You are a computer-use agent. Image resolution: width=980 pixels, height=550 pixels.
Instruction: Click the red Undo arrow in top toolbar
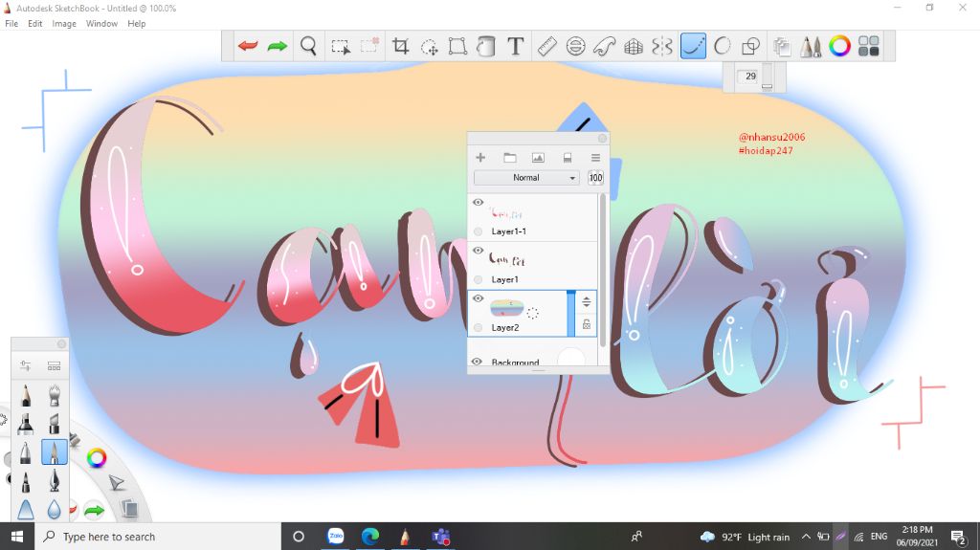point(248,46)
